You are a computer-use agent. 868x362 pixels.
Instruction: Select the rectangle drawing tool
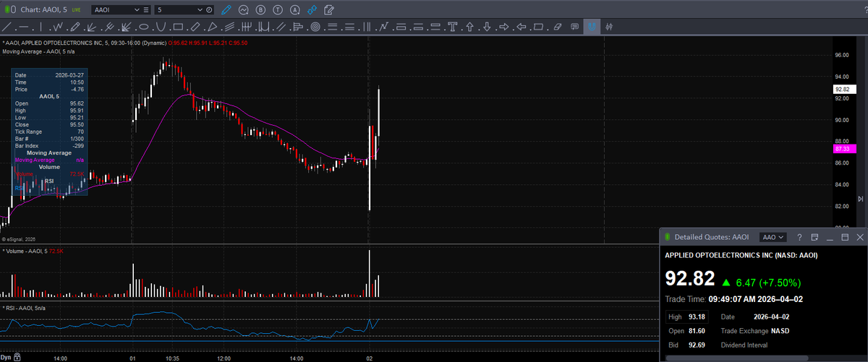[x=178, y=27]
